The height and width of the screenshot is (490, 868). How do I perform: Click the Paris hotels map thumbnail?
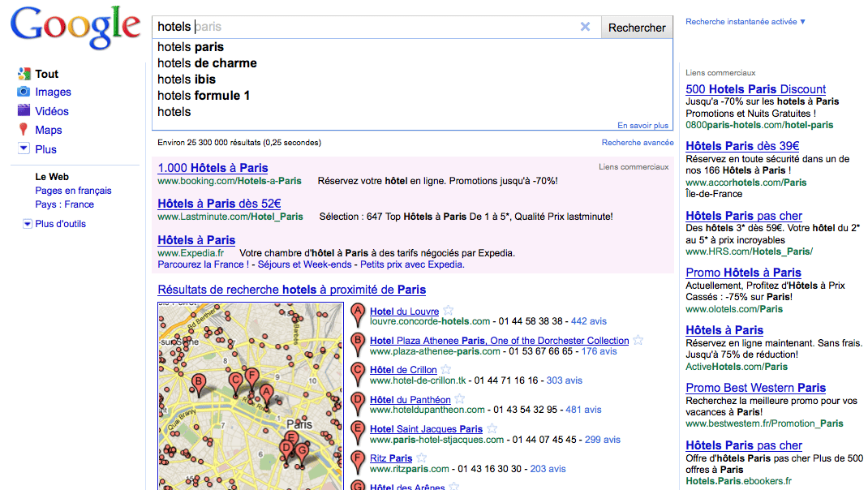(x=250, y=396)
